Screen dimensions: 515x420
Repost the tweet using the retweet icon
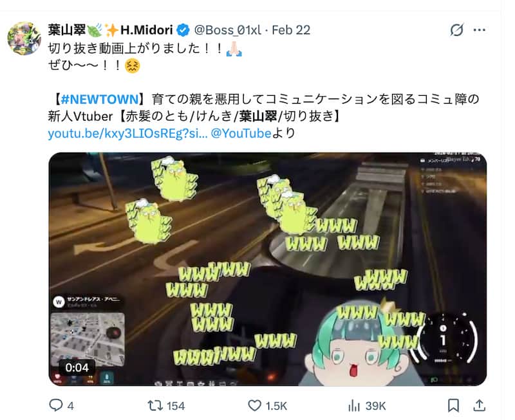[155, 406]
